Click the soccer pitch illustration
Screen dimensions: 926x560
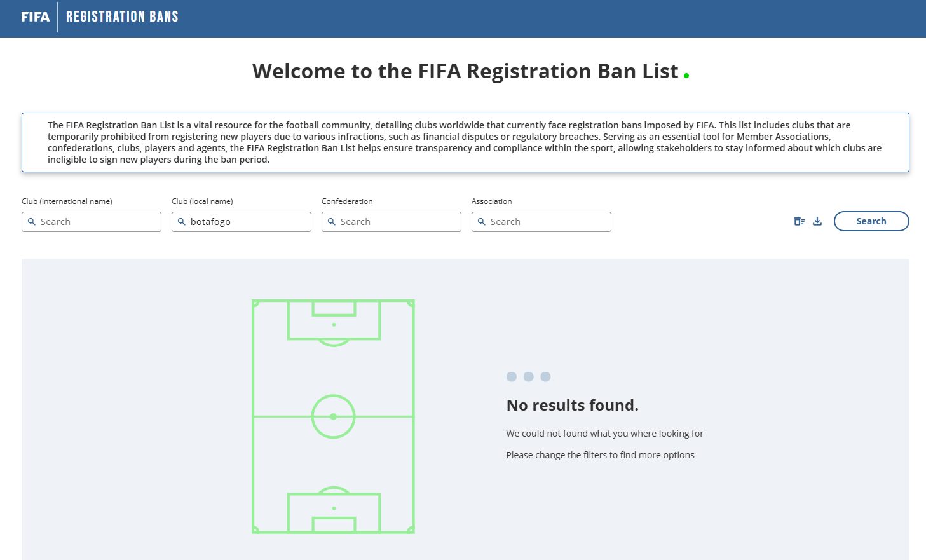[x=334, y=416]
